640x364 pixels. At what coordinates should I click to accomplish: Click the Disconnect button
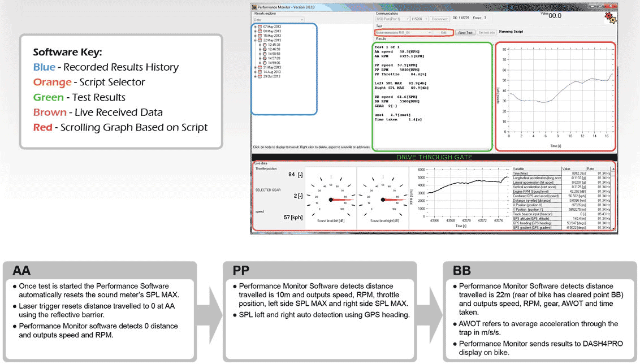point(440,19)
